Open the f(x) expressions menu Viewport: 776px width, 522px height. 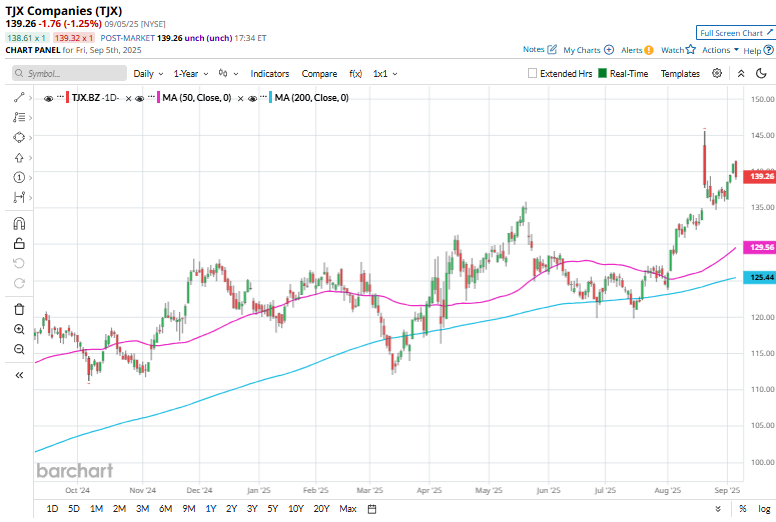pos(355,74)
